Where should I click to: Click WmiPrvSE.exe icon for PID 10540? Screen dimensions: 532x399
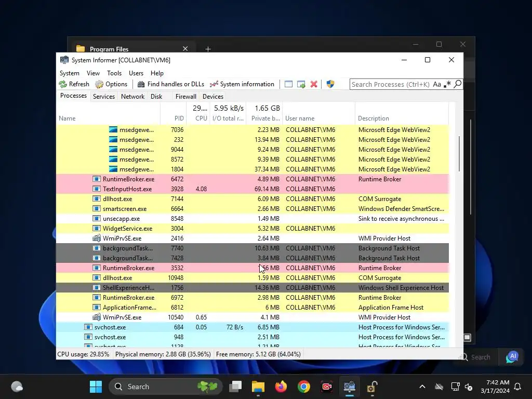coord(97,317)
